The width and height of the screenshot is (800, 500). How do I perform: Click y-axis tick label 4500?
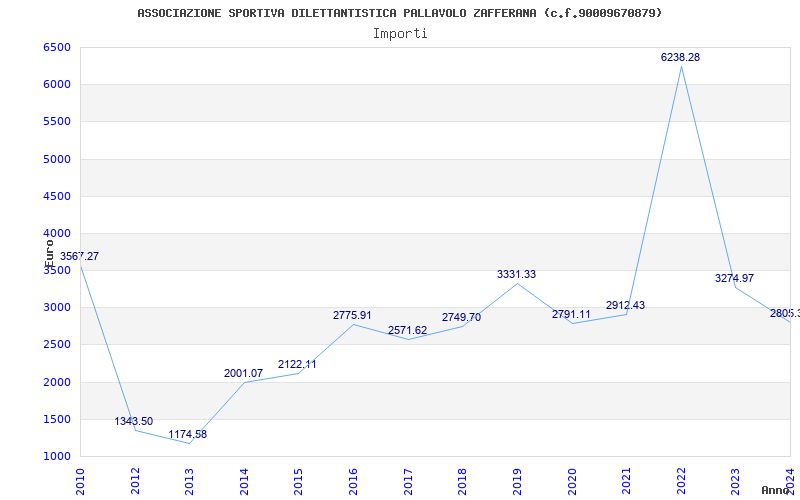coord(57,196)
